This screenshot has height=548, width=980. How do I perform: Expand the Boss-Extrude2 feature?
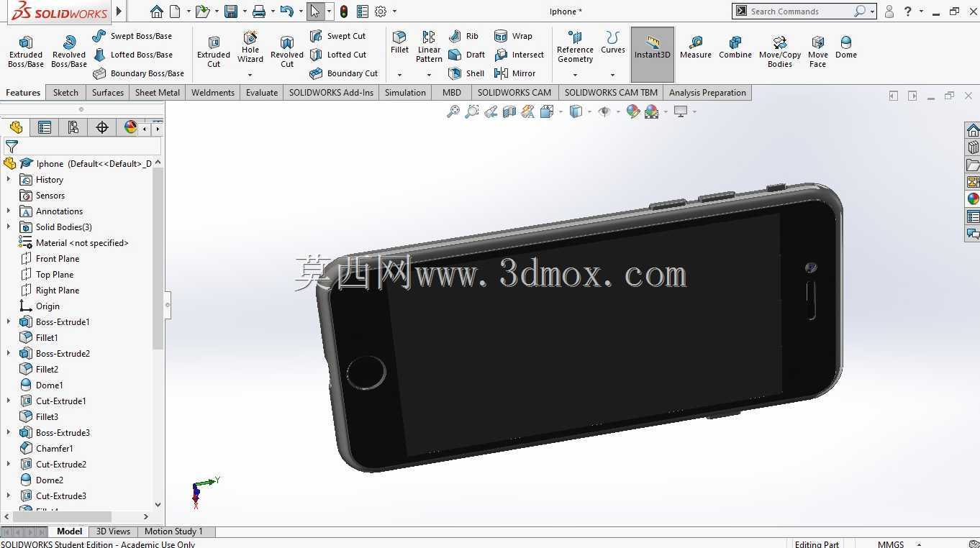[x=9, y=353]
